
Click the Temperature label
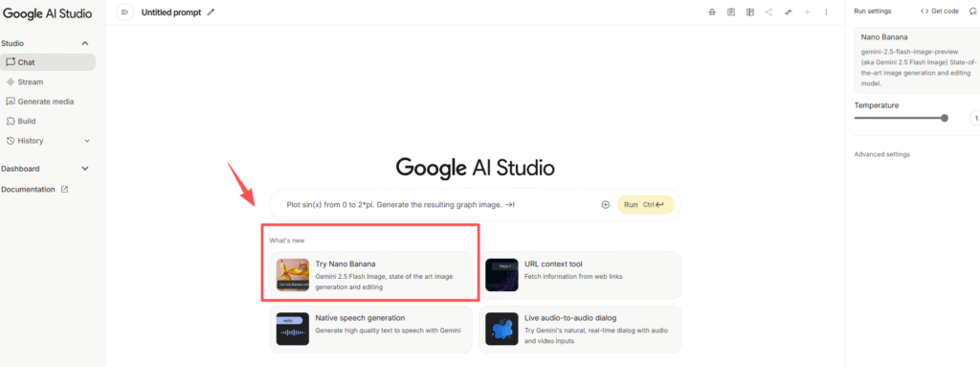(x=877, y=105)
